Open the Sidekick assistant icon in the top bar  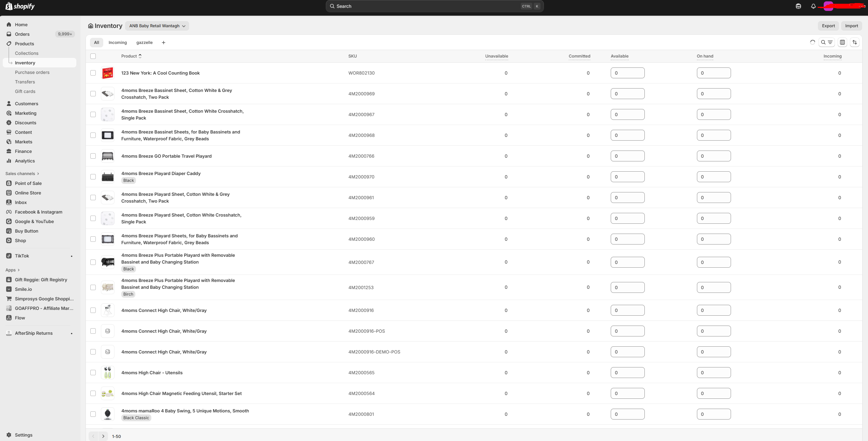(x=798, y=6)
